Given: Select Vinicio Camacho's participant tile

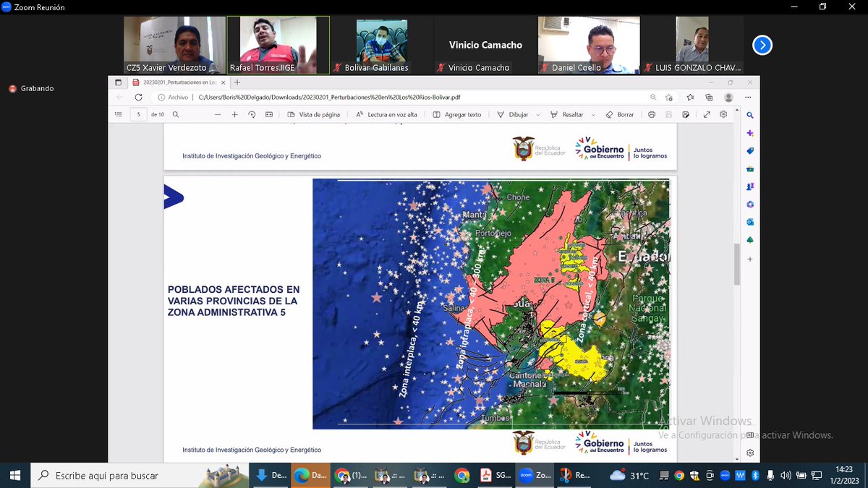Looking at the screenshot, I should [x=485, y=45].
